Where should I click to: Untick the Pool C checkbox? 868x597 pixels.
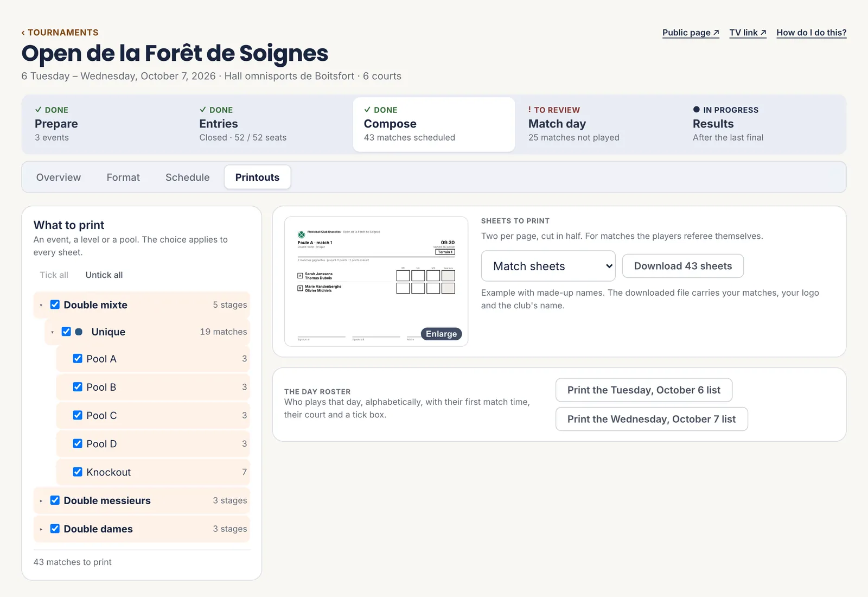pyautogui.click(x=78, y=415)
